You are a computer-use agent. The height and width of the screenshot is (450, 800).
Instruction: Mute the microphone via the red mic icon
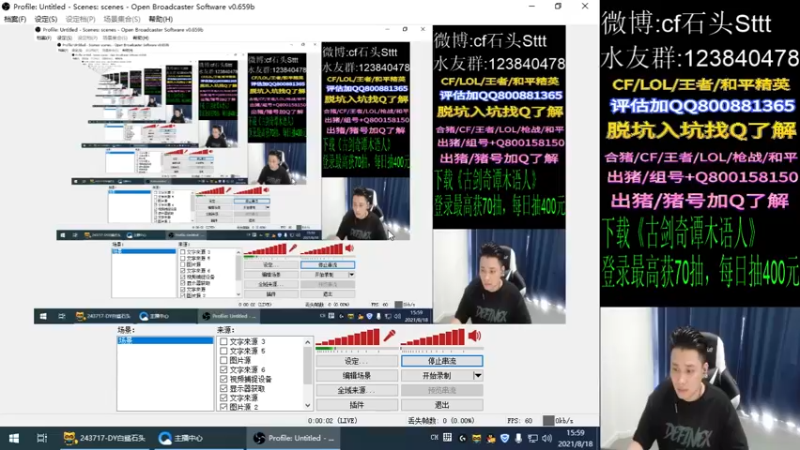tap(389, 336)
